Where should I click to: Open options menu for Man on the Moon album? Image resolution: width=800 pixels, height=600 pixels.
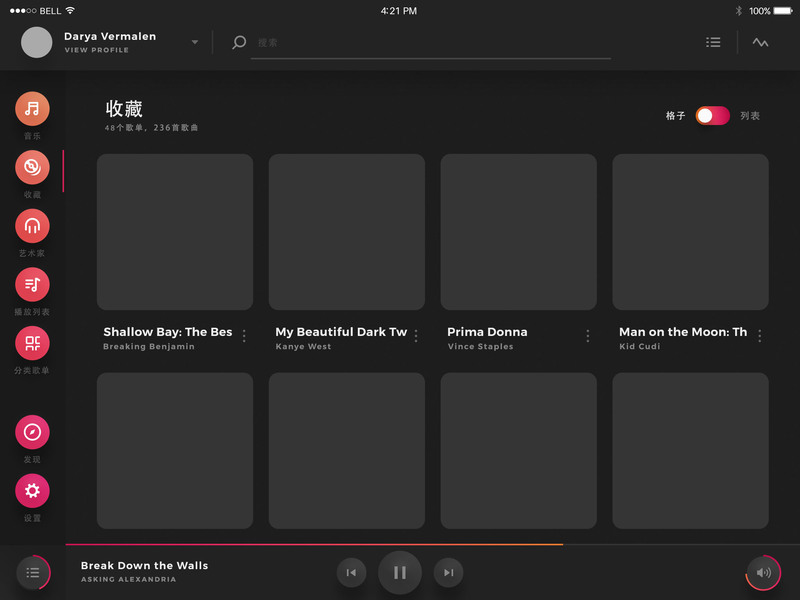(x=760, y=336)
